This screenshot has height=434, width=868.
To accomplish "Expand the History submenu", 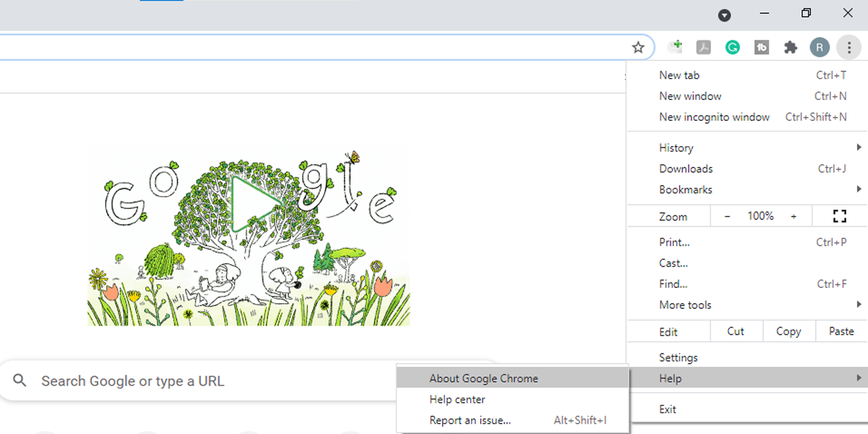I will [x=747, y=148].
